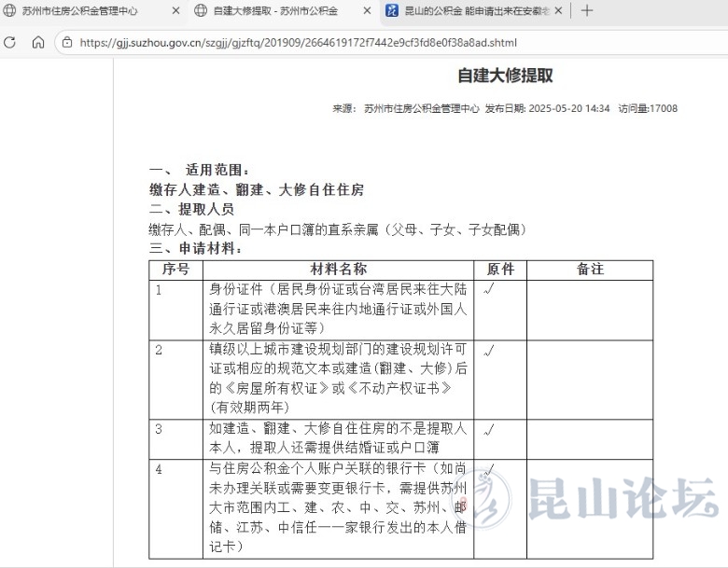Screen dimensions: 728x568
Task: Click the 原件 checkmark for row 1
Action: pos(489,290)
